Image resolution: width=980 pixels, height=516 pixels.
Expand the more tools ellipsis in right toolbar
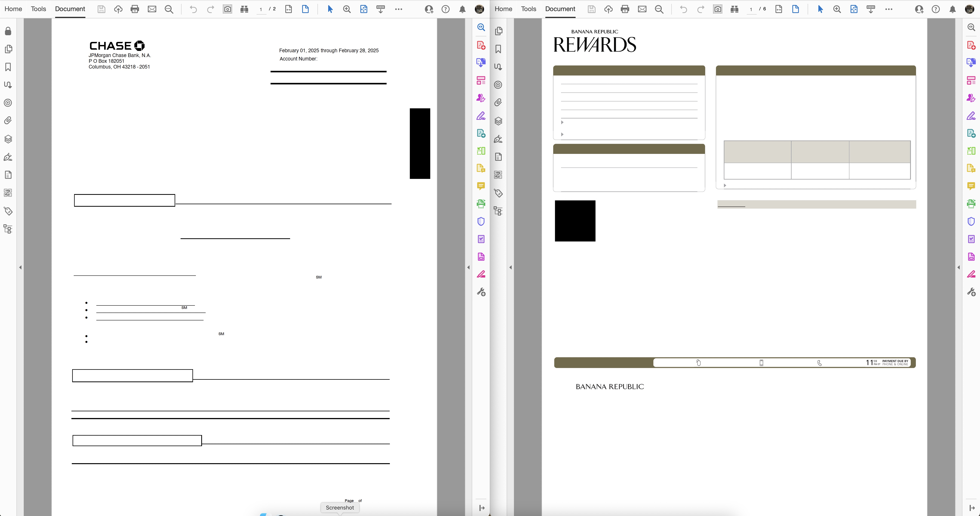tap(889, 9)
